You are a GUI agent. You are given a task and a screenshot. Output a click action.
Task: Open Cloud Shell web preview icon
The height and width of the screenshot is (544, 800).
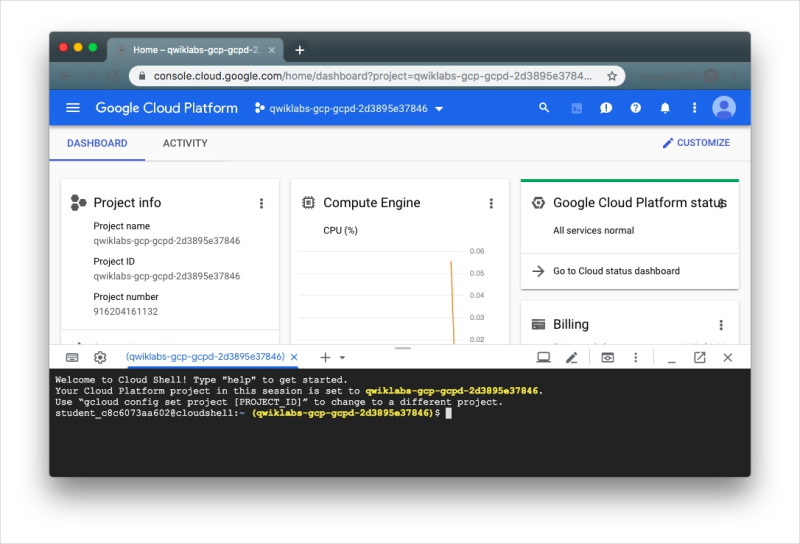click(x=607, y=357)
